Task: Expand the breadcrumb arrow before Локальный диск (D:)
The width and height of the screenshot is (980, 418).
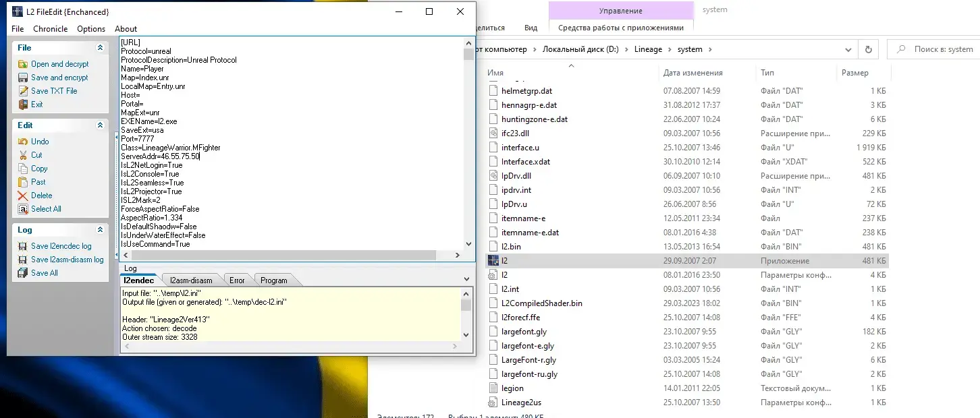Action: (x=535, y=49)
